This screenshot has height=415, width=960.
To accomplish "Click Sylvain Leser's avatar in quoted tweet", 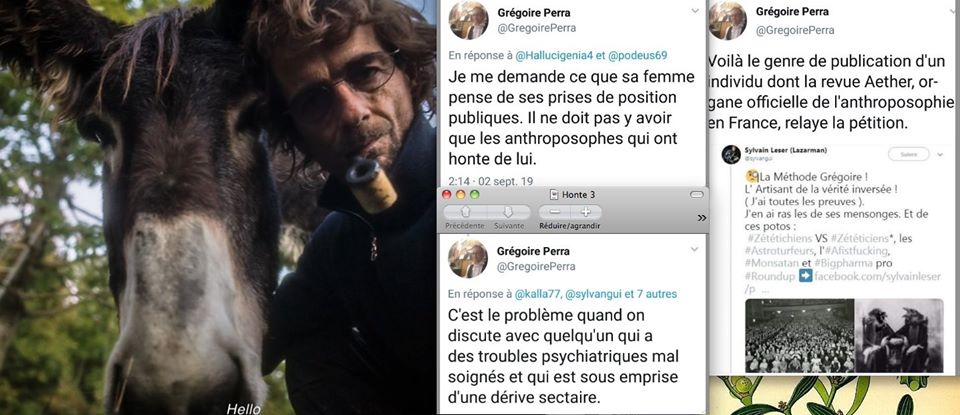I will click(x=731, y=154).
